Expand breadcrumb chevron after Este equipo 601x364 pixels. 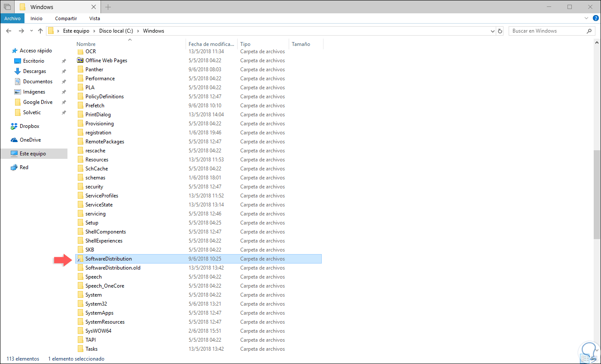click(94, 31)
